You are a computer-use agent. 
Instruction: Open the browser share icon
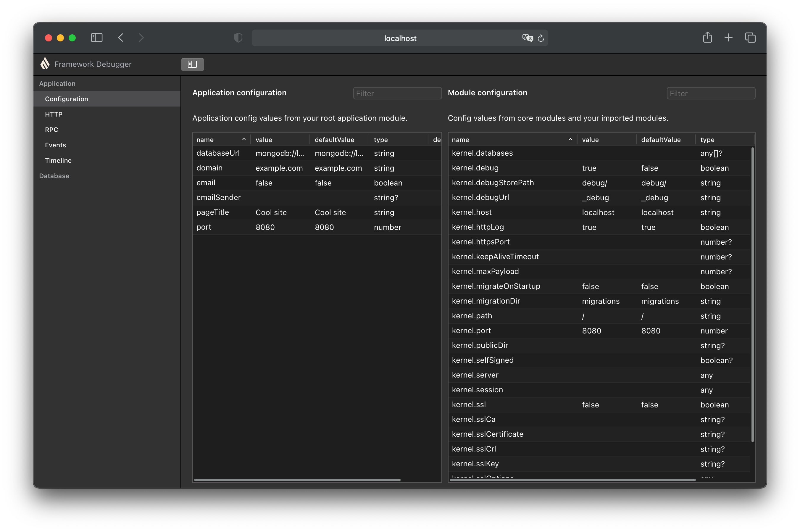pos(707,37)
